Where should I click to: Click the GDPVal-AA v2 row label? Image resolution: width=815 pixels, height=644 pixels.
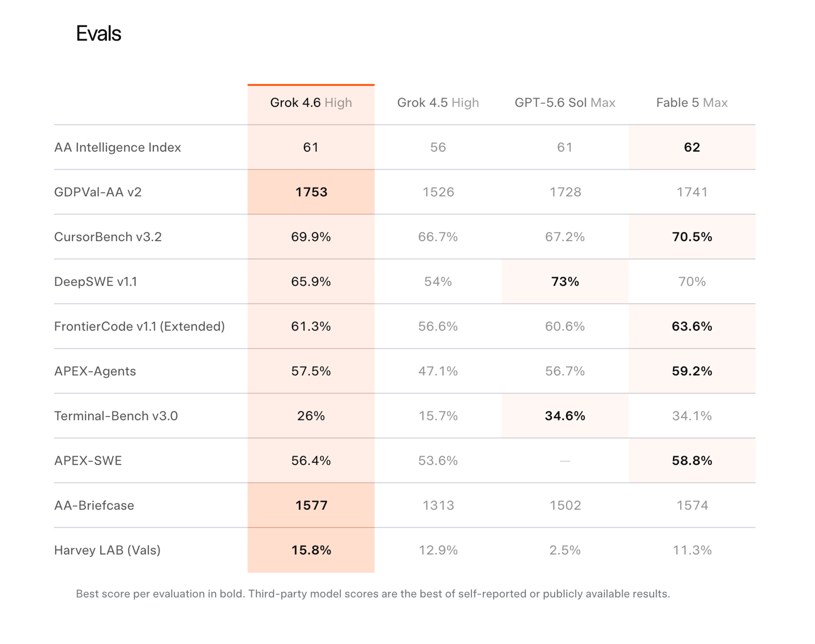click(97, 192)
